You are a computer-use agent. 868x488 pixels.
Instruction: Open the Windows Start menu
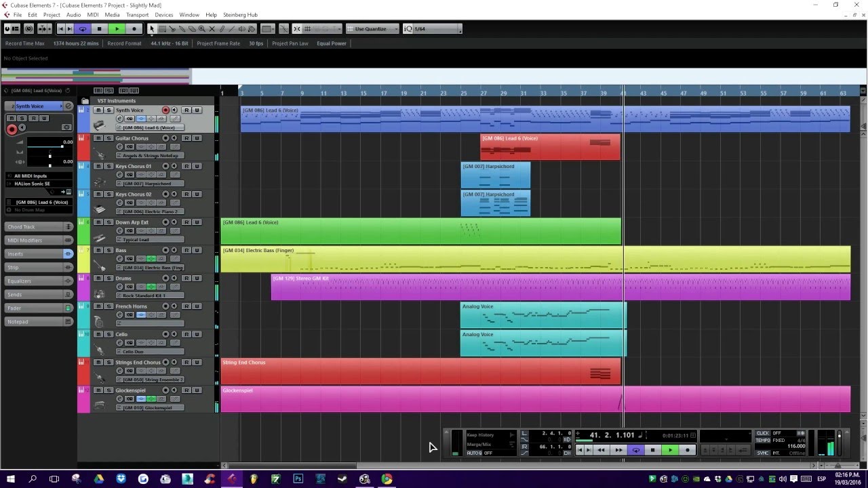11,479
